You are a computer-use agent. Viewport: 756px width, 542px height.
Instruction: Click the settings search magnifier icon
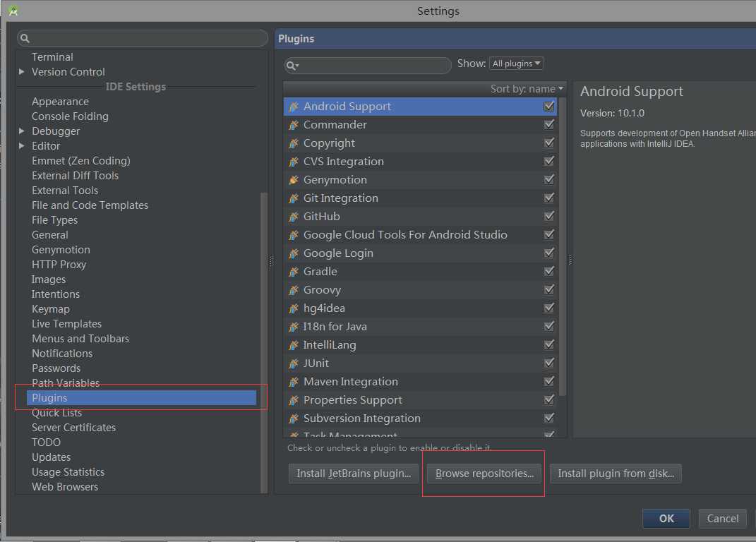pyautogui.click(x=25, y=38)
